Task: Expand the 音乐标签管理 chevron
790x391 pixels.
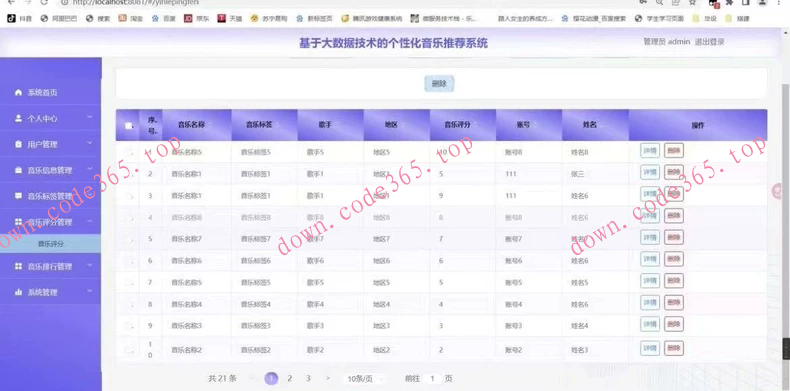Action: pyautogui.click(x=90, y=195)
